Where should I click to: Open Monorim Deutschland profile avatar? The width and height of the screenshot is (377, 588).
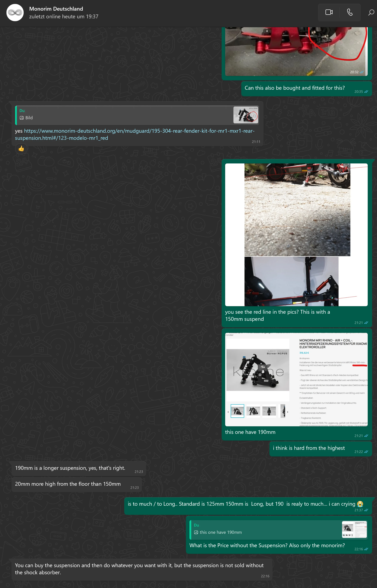[x=15, y=13]
